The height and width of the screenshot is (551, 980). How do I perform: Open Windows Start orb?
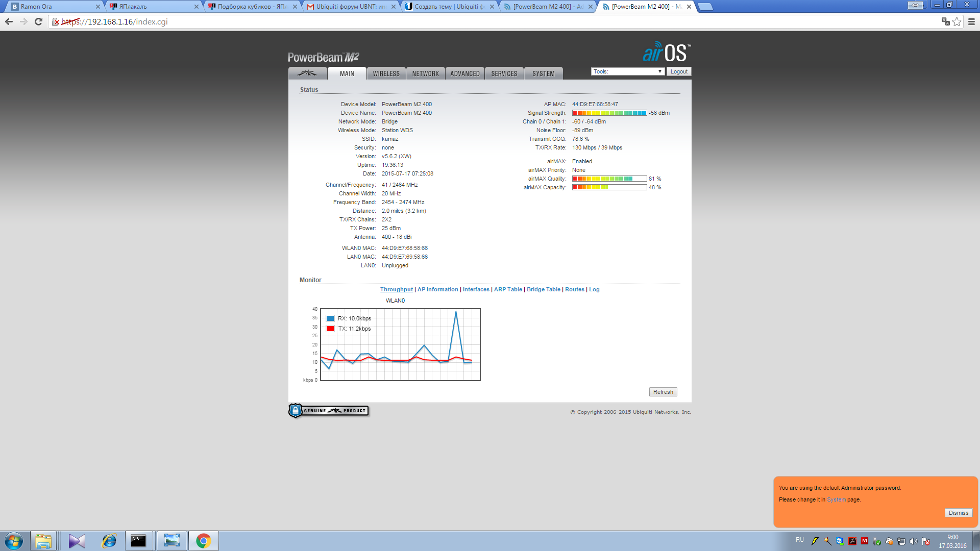tap(14, 541)
